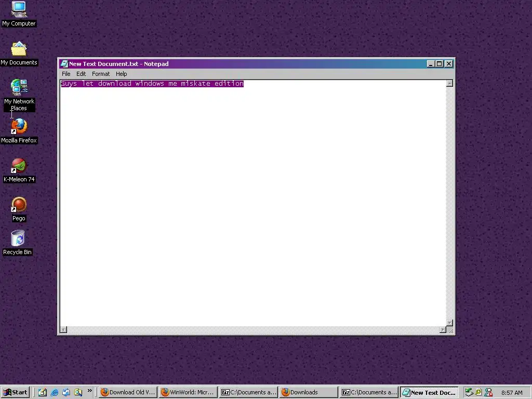Switch to the second 7-Zip C:\Documents taskbar button
Viewport: 532px width, 399px height.
369,392
